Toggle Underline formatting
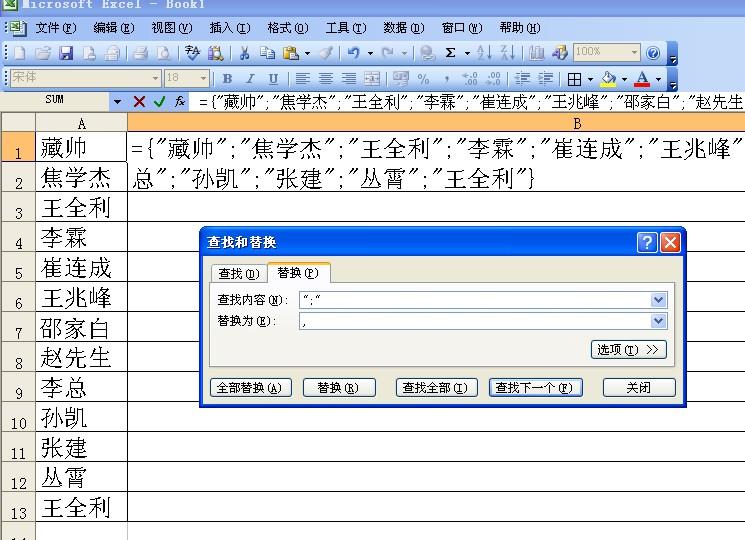 tap(273, 78)
